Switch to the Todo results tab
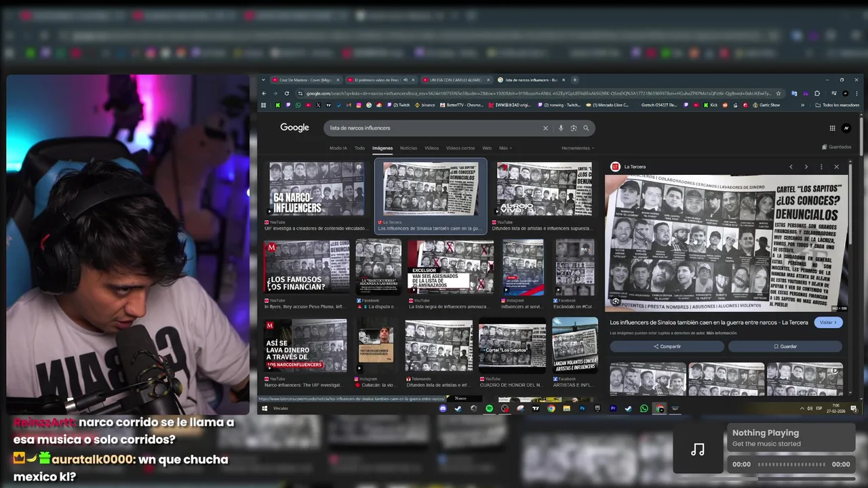This screenshot has height=488, width=868. (x=359, y=148)
